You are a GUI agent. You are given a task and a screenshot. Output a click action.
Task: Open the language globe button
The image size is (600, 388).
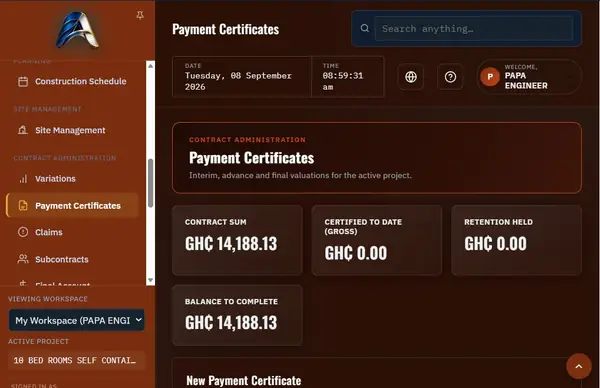coord(411,77)
